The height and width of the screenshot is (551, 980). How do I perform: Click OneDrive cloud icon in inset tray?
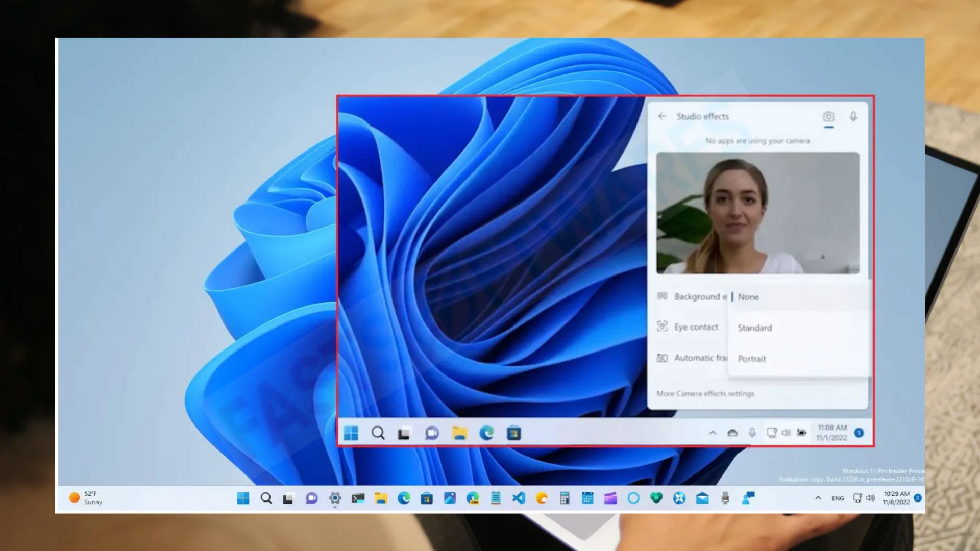point(732,433)
